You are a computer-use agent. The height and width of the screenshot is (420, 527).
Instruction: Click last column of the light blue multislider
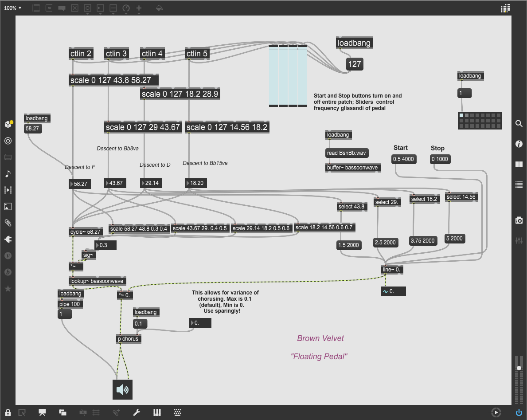point(302,76)
